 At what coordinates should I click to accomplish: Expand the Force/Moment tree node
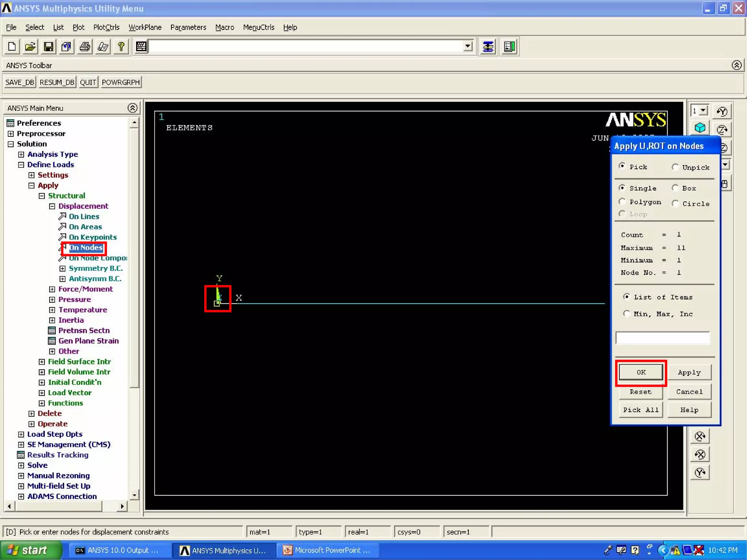pyautogui.click(x=52, y=289)
